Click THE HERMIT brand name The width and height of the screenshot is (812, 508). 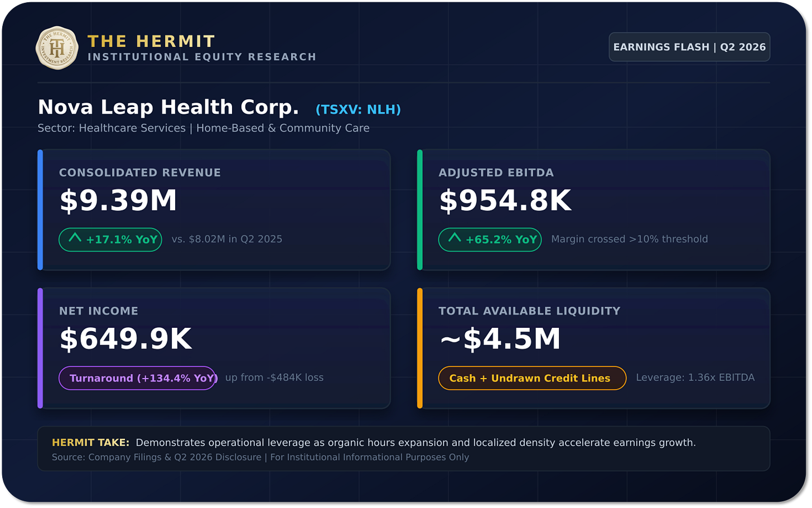coord(151,41)
